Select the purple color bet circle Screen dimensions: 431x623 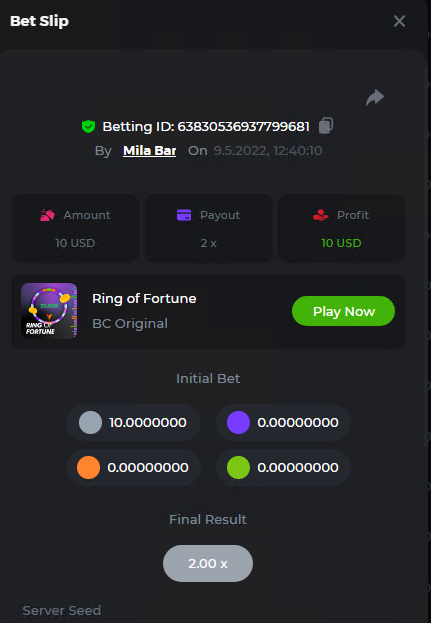(x=238, y=422)
